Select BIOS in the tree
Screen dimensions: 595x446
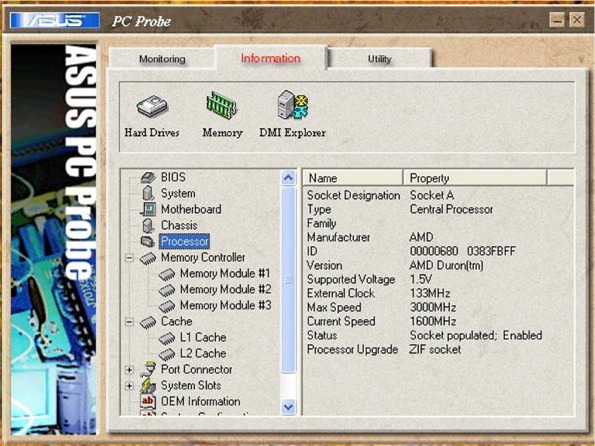[x=173, y=177]
